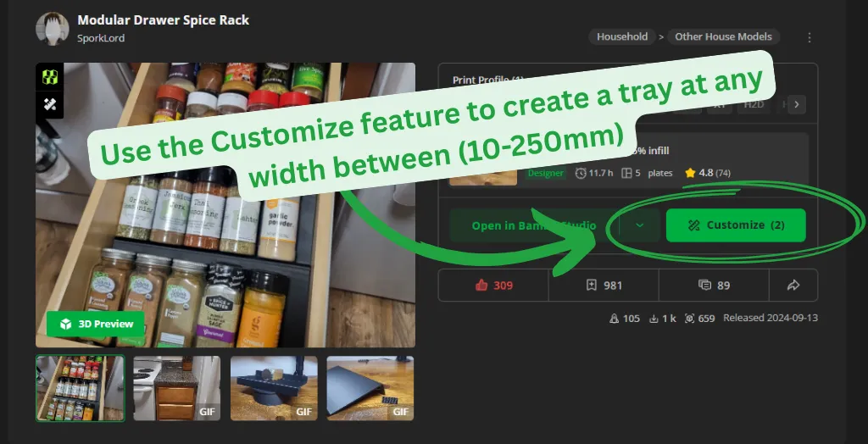The height and width of the screenshot is (444, 868).
Task: Click the prints count 659
Action: 699,319
